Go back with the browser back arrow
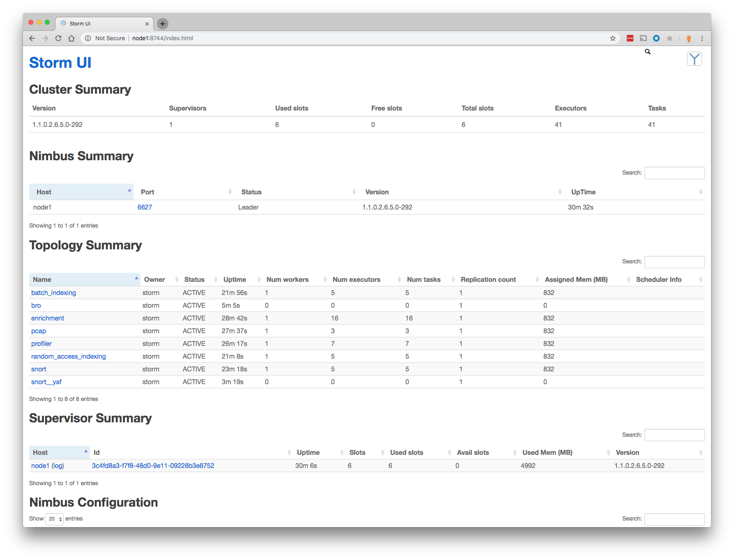Viewport: 734px width, 560px height. tap(32, 38)
